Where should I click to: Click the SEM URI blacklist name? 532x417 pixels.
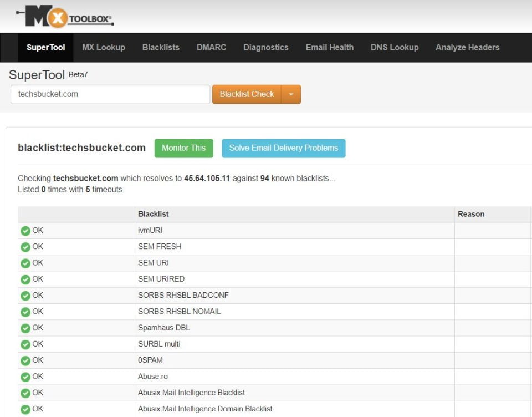click(154, 263)
